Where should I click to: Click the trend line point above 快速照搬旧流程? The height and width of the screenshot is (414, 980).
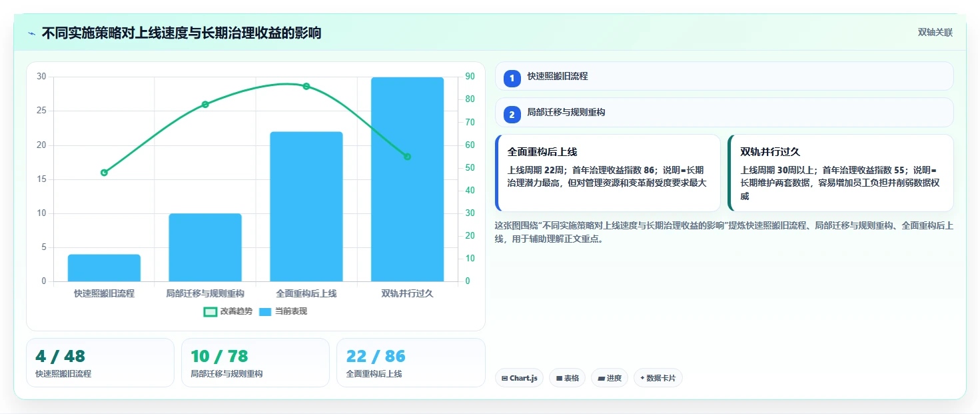pyautogui.click(x=104, y=173)
